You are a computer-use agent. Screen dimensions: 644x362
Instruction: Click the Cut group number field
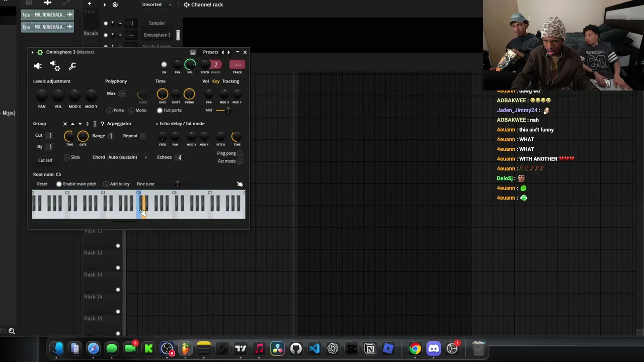[x=50, y=136]
